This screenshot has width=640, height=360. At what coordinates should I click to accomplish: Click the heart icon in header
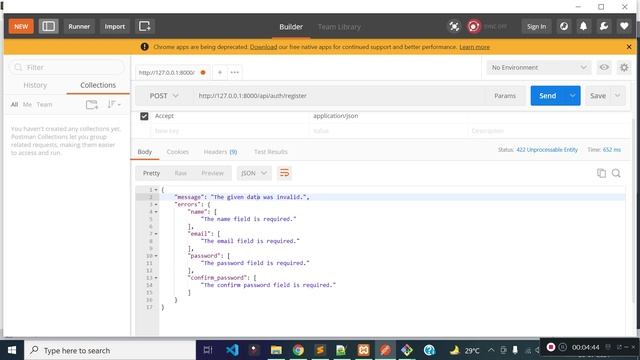click(624, 27)
